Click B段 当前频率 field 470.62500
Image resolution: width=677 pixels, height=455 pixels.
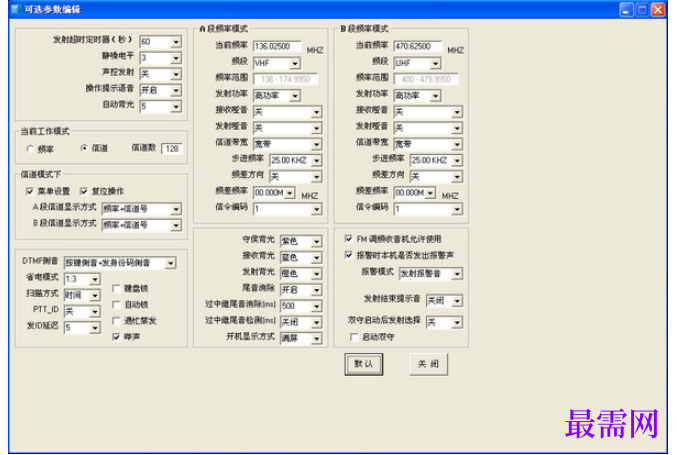(x=418, y=46)
